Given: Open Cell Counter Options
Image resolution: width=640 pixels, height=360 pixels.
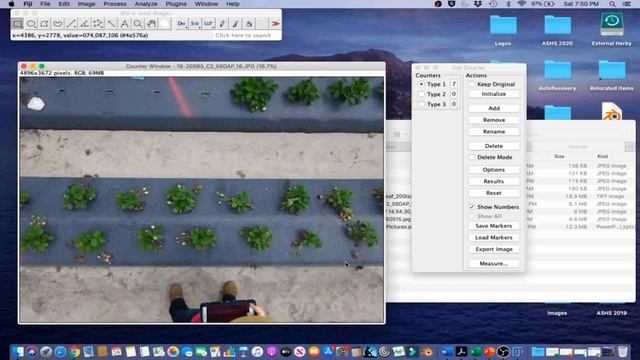Looking at the screenshot, I should point(494,169).
